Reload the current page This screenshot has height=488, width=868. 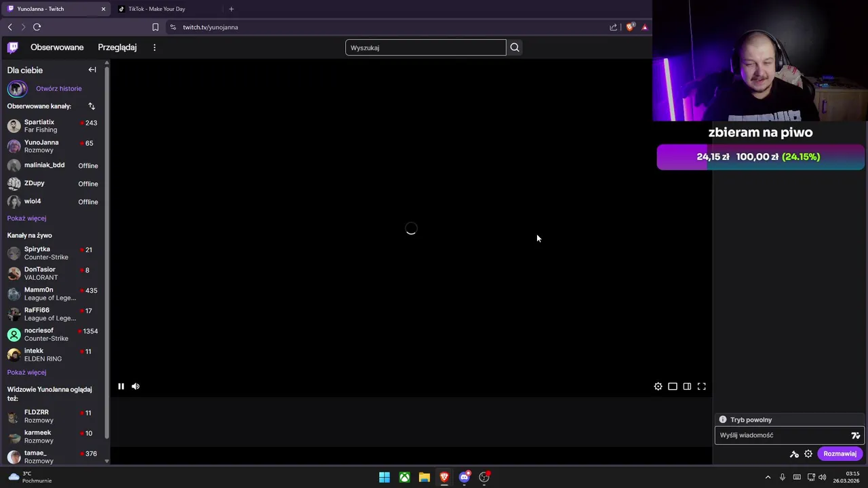click(37, 27)
